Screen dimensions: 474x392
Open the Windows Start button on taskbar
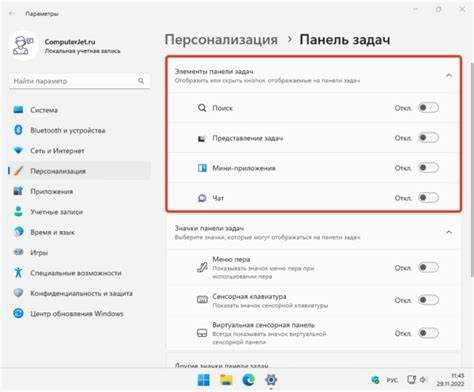coord(203,380)
